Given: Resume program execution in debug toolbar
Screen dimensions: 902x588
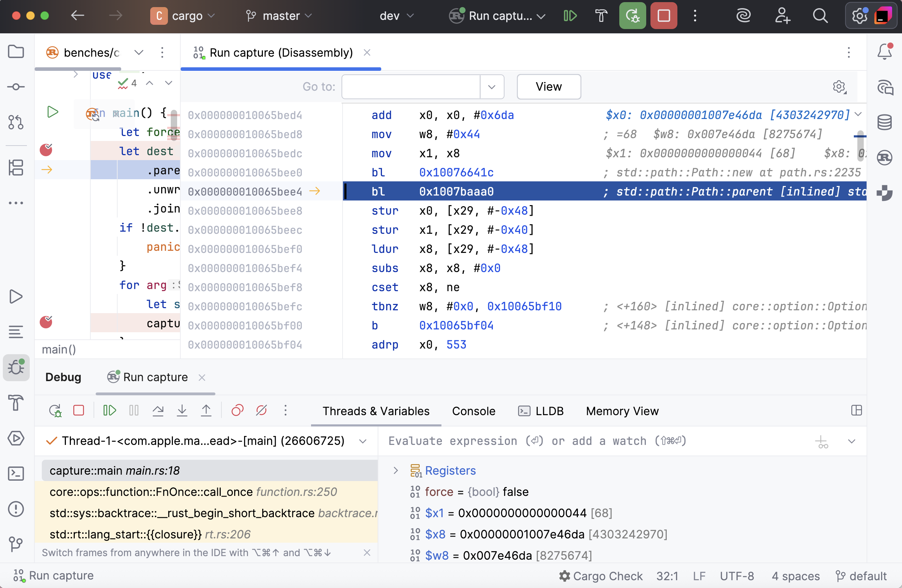Looking at the screenshot, I should coord(109,410).
